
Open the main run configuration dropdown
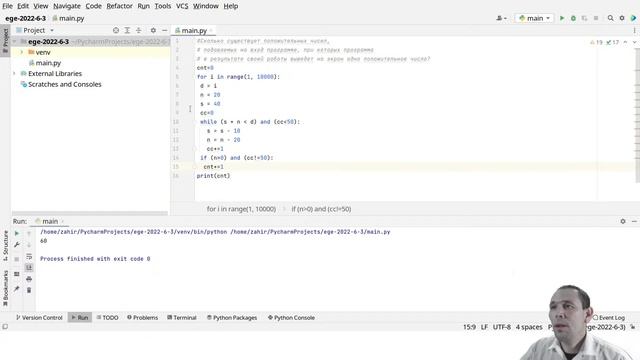534,18
